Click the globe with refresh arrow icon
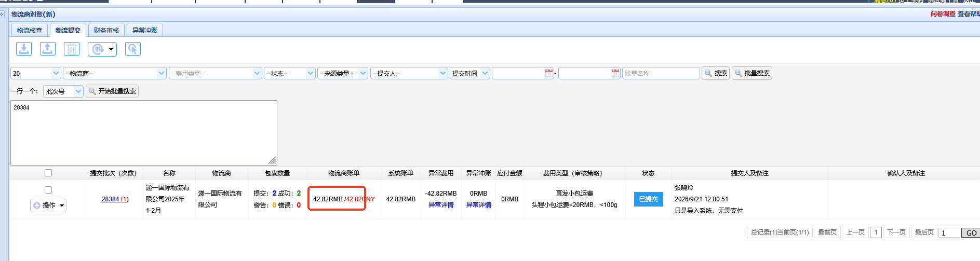 98,49
